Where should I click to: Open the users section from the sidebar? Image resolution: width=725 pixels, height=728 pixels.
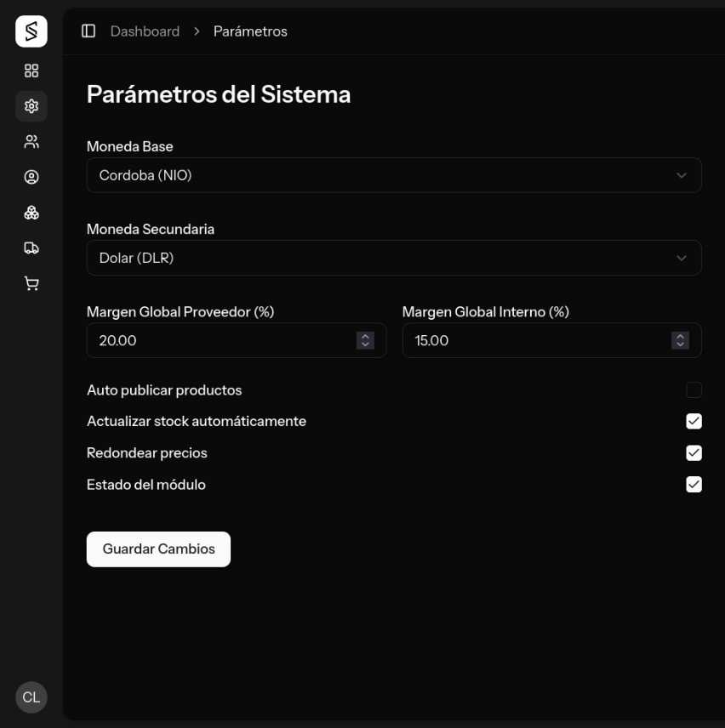pos(31,142)
